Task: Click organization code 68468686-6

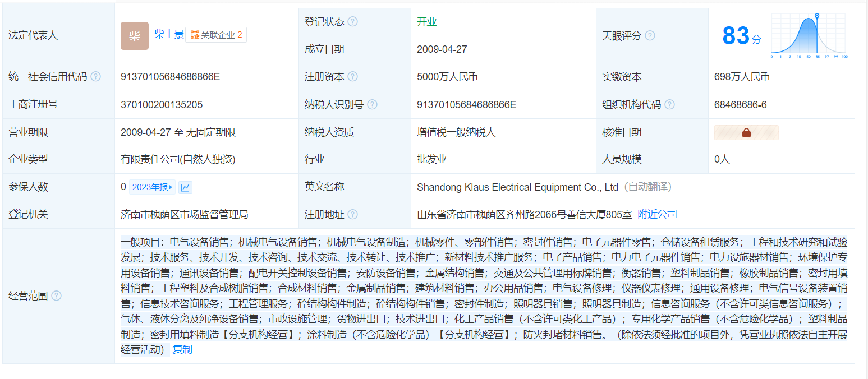Action: [x=741, y=105]
